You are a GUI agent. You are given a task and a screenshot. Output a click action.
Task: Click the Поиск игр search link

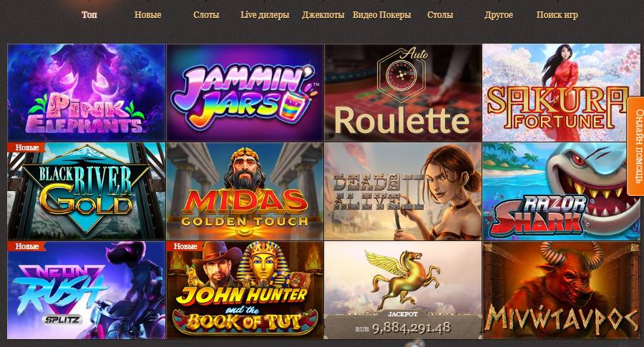[557, 15]
